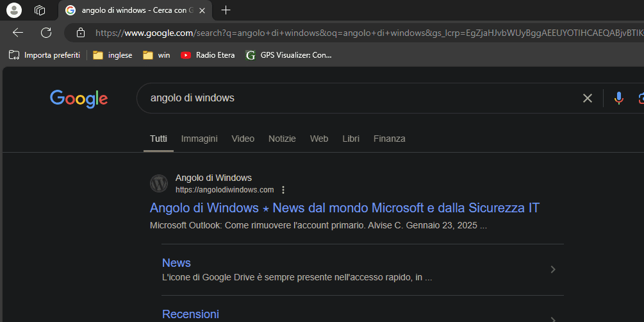Click the Google logo

click(x=79, y=98)
